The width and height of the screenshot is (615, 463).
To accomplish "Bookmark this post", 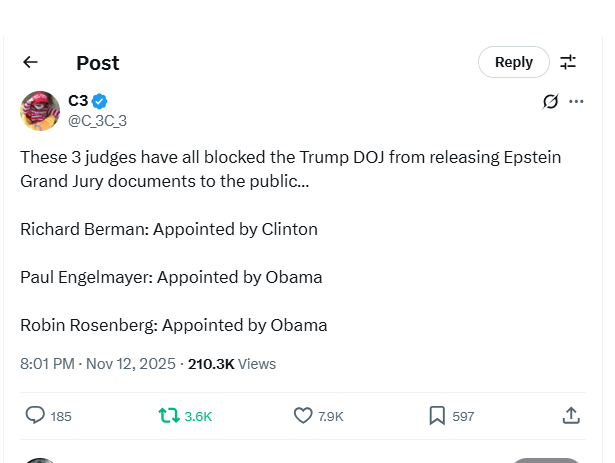I will click(437, 415).
